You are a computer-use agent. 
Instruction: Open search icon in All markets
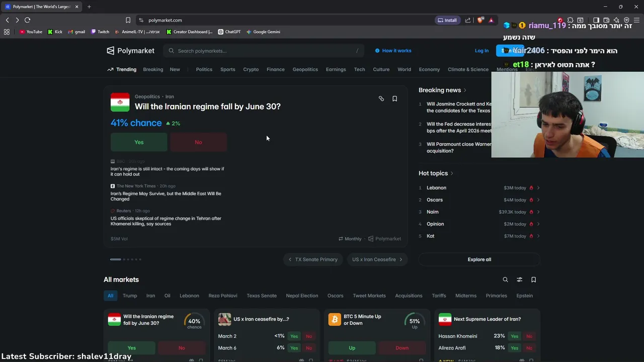(x=505, y=280)
